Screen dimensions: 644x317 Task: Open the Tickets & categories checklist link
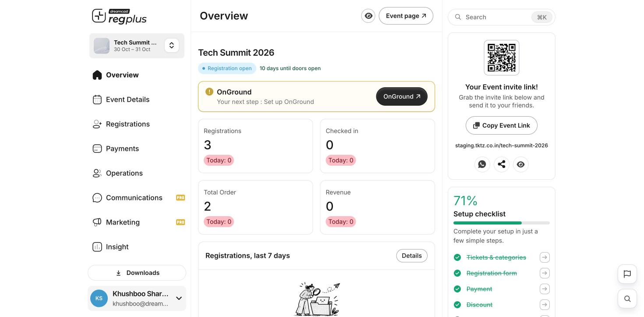tap(496, 257)
